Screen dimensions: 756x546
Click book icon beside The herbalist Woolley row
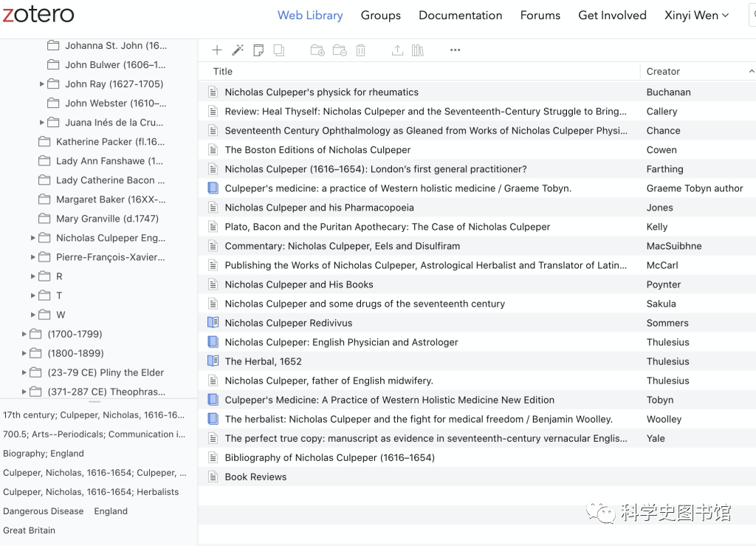click(213, 419)
